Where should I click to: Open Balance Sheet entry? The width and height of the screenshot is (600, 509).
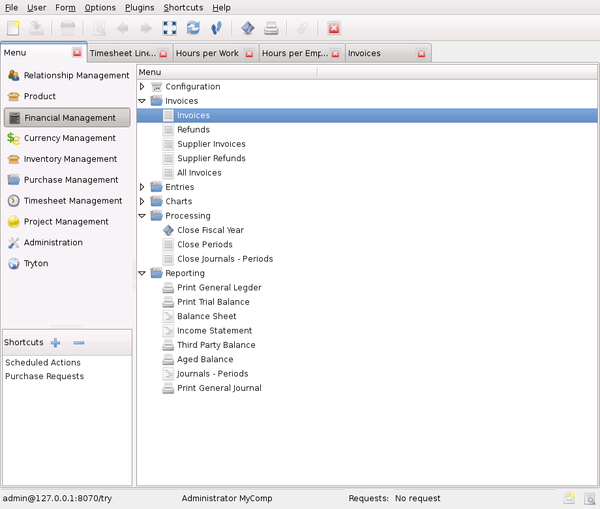pyautogui.click(x=207, y=316)
